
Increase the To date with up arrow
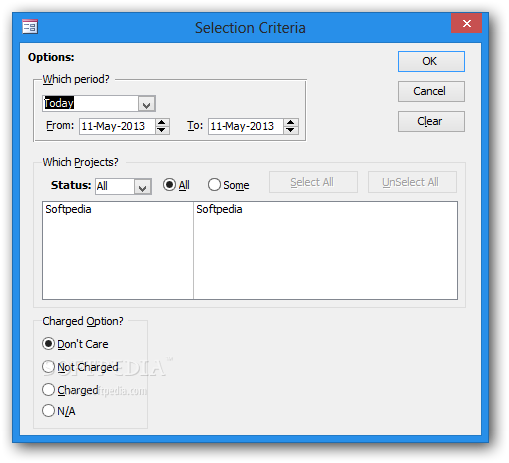(x=291, y=122)
